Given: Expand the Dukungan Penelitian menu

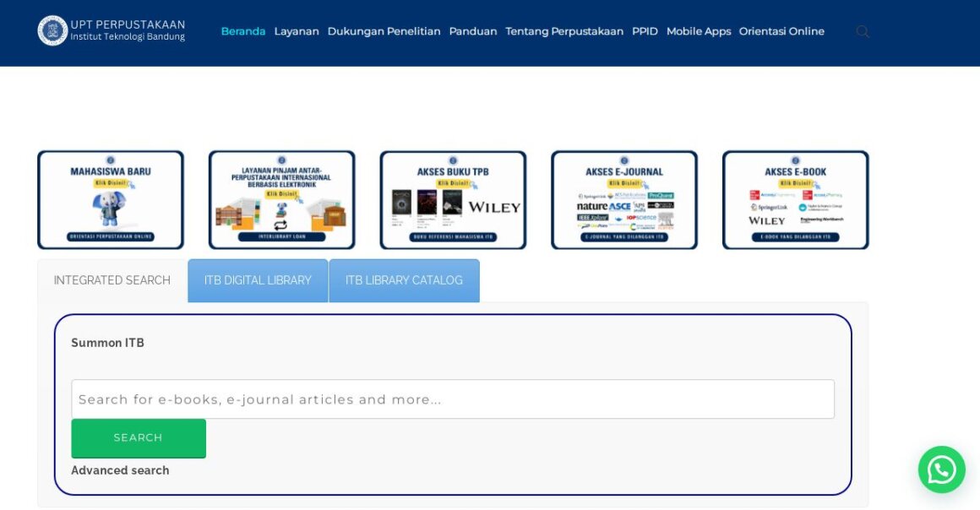Looking at the screenshot, I should tap(384, 31).
